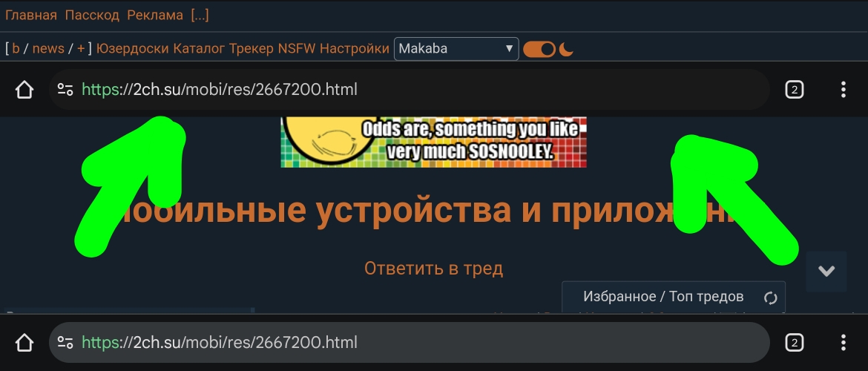Open the Главная menu link
The width and height of the screenshot is (868, 371).
click(x=31, y=16)
